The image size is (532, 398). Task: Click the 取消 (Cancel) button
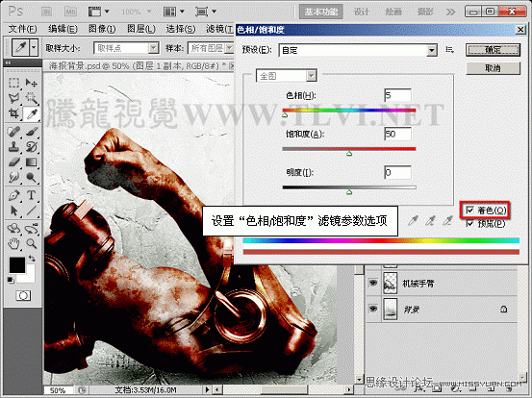(x=493, y=68)
